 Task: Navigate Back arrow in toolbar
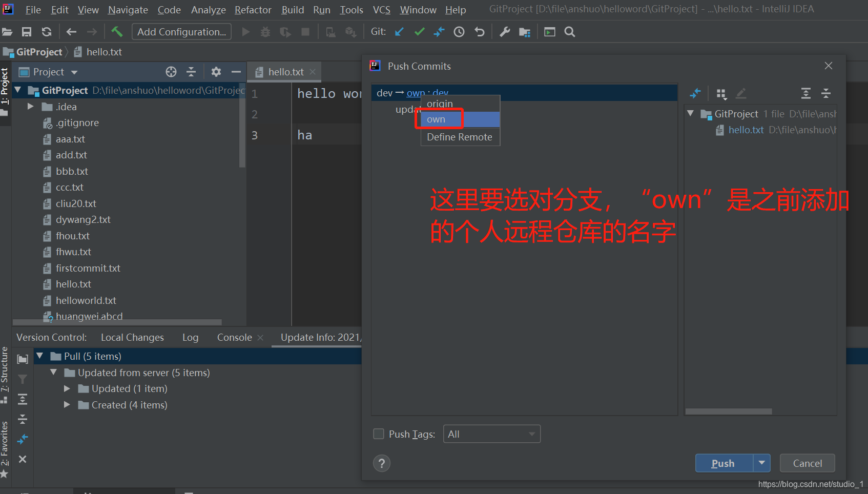[71, 32]
